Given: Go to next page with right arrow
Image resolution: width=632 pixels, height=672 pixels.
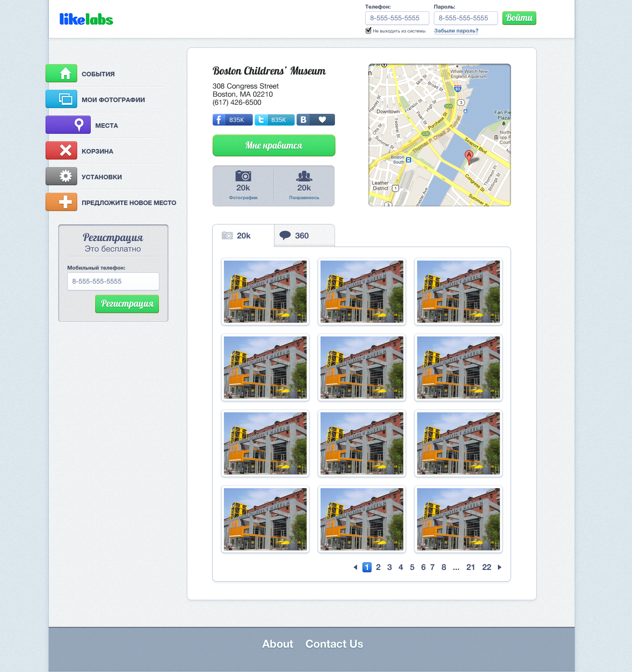Looking at the screenshot, I should click(500, 567).
